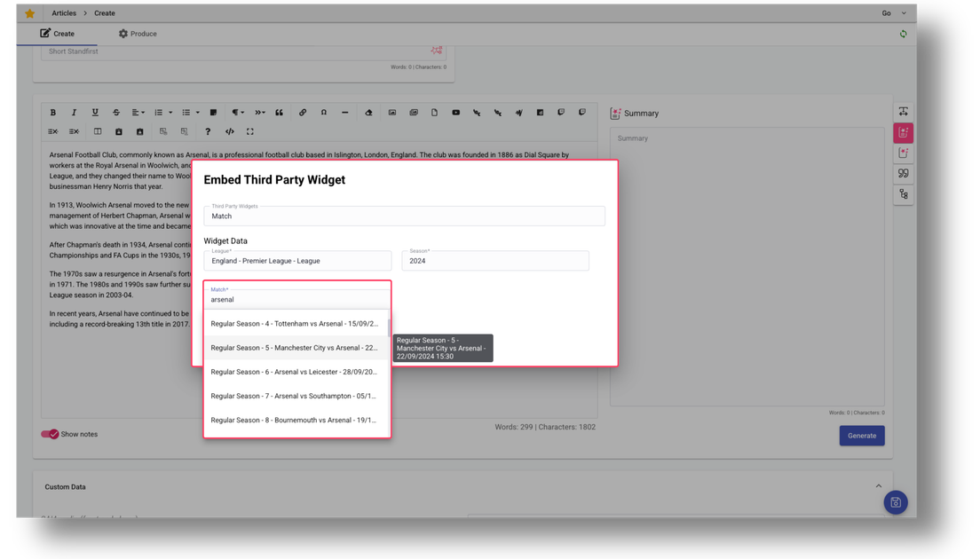Click the quotes panel icon in right sidebar
Image resolution: width=980 pixels, height=559 pixels.
903,173
